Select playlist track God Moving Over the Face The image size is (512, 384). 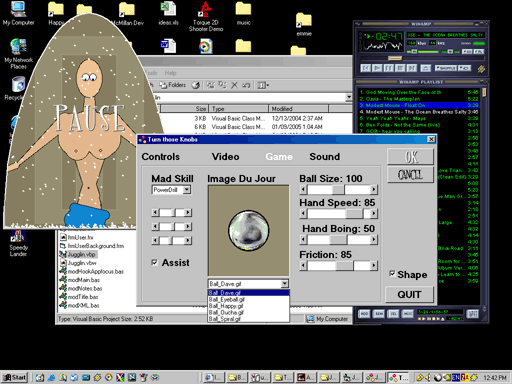(x=418, y=92)
